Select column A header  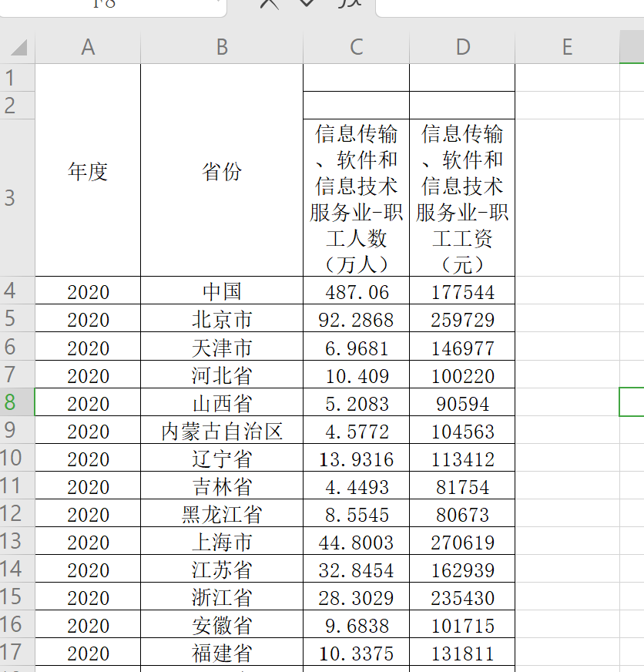pos(88,47)
